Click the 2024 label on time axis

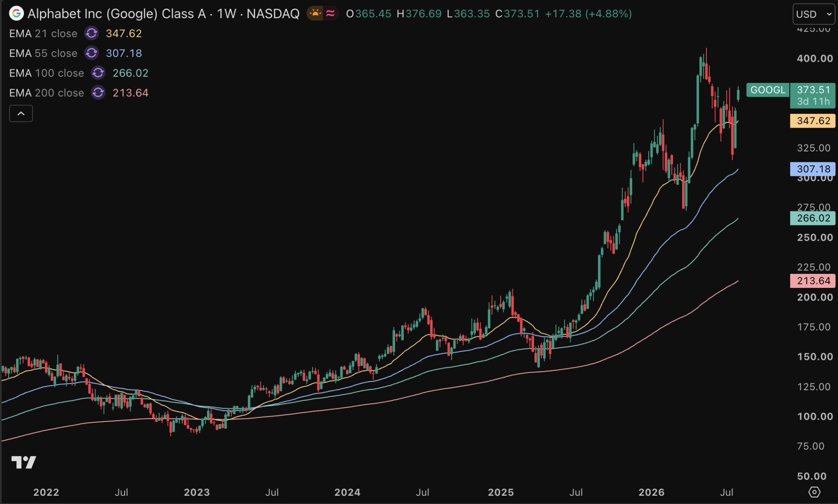tap(347, 492)
